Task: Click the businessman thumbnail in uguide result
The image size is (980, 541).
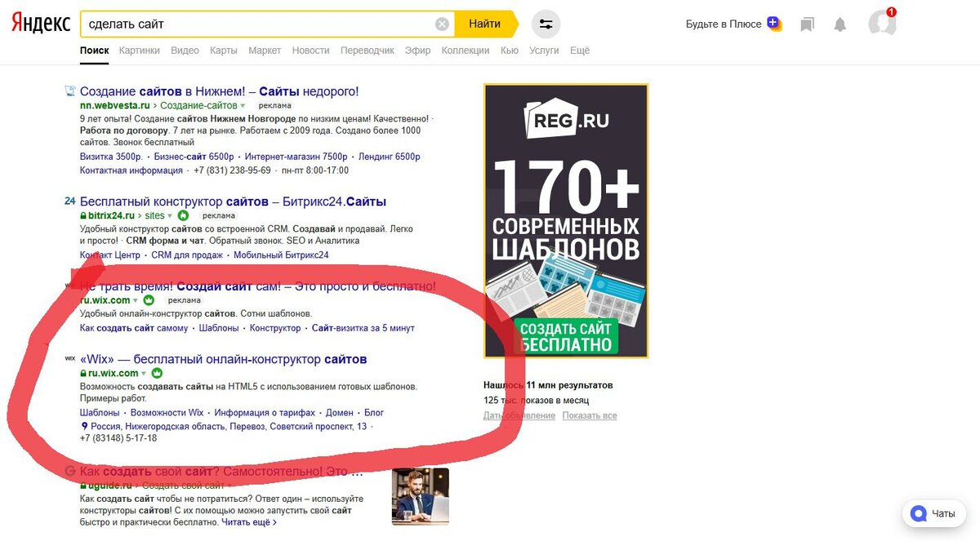Action: [x=421, y=496]
